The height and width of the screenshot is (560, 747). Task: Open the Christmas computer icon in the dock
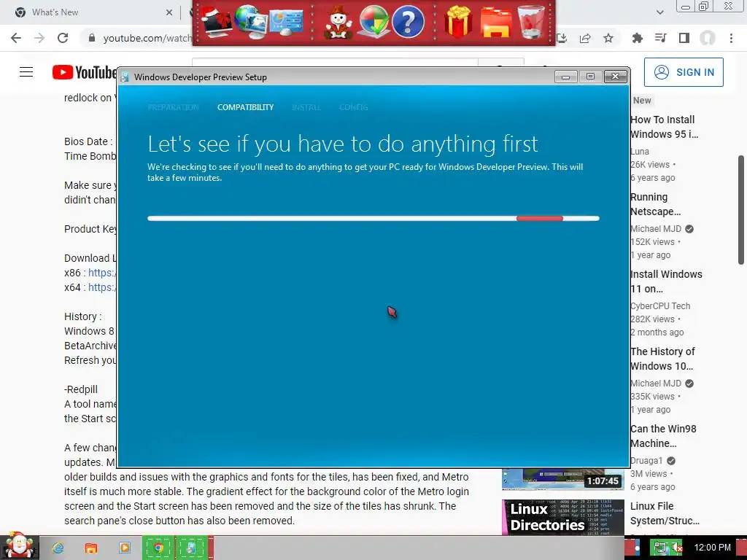[x=216, y=22]
